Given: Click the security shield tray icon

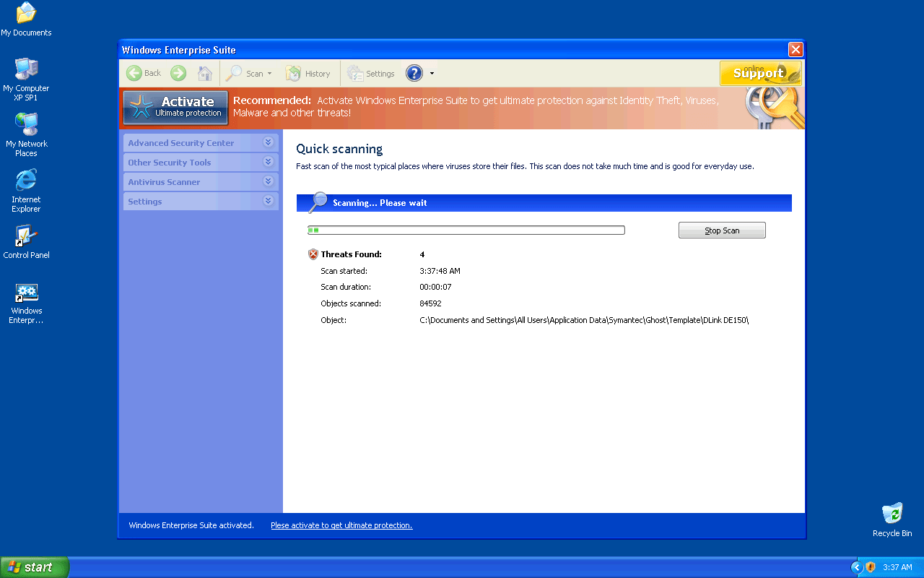Looking at the screenshot, I should tap(871, 567).
